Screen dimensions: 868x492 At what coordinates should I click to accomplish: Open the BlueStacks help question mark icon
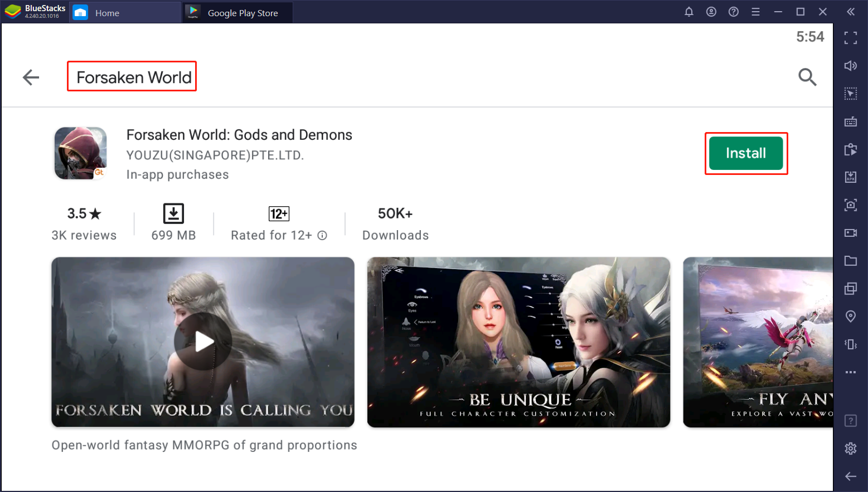[x=734, y=12]
